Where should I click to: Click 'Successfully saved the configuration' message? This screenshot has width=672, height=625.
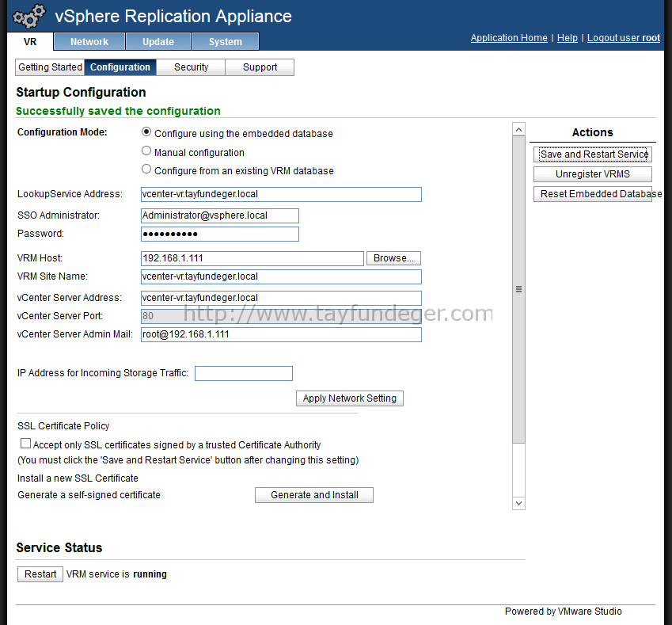118,111
